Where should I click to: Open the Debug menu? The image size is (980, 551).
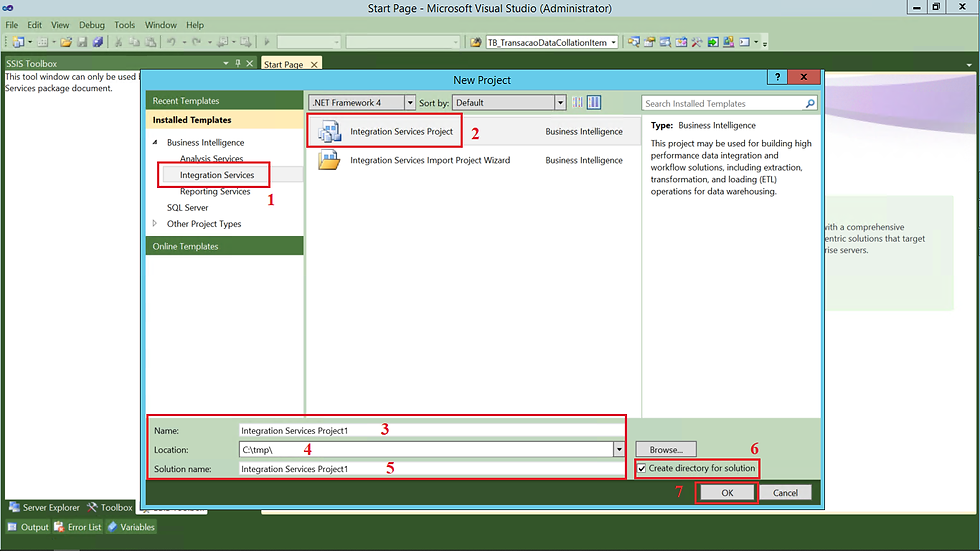click(x=92, y=25)
